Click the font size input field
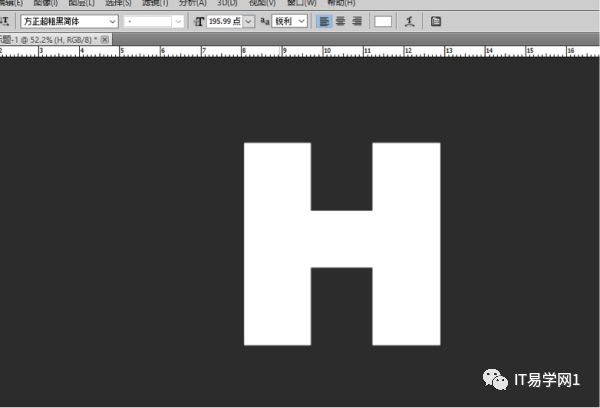 click(223, 21)
